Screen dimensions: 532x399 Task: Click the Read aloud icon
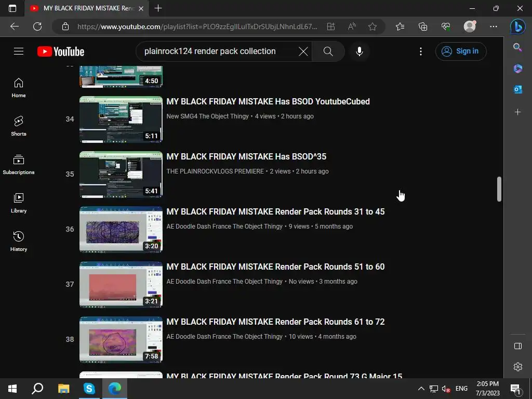tap(352, 26)
